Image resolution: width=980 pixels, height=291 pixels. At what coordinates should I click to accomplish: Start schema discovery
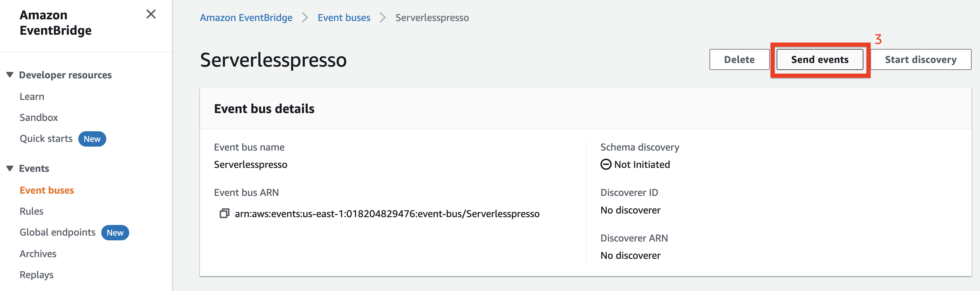click(921, 59)
